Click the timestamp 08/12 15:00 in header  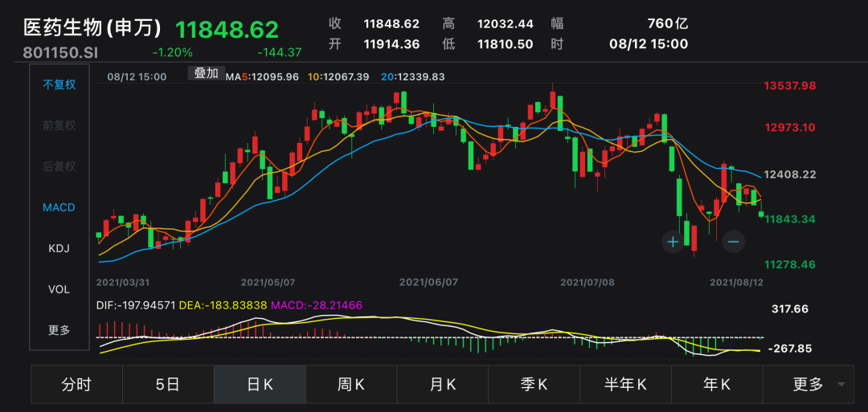[x=649, y=44]
